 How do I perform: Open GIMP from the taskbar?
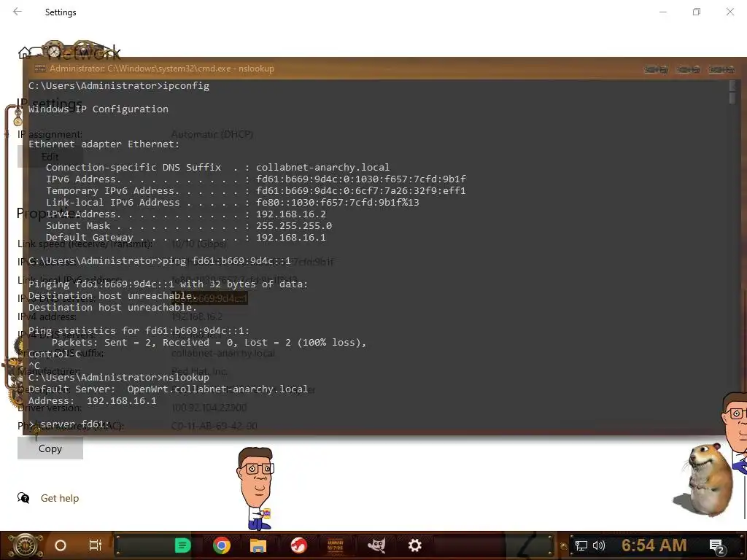[377, 545]
